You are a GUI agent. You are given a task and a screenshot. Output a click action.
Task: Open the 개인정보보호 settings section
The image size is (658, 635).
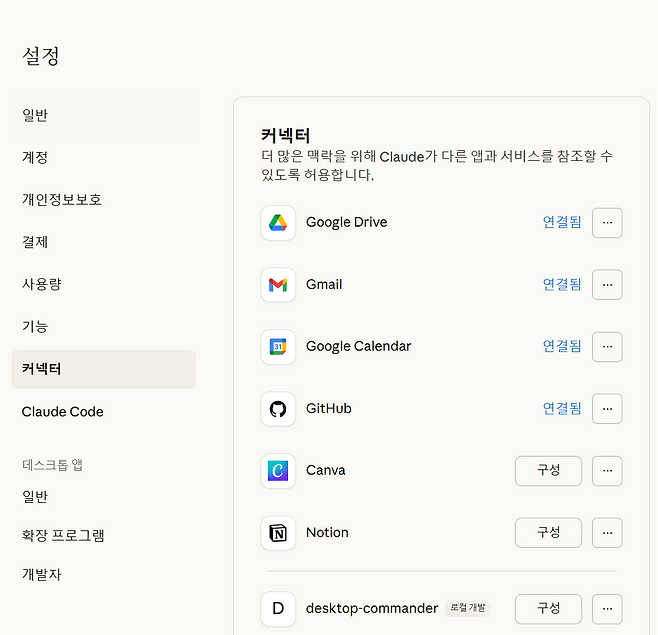pos(103,200)
